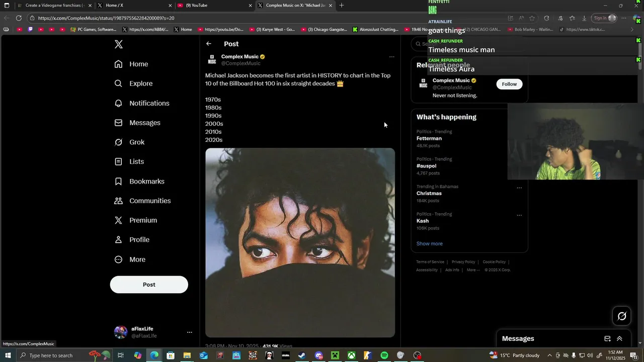Click the white Post button
Screen dimensions: 644x362
(149, 285)
